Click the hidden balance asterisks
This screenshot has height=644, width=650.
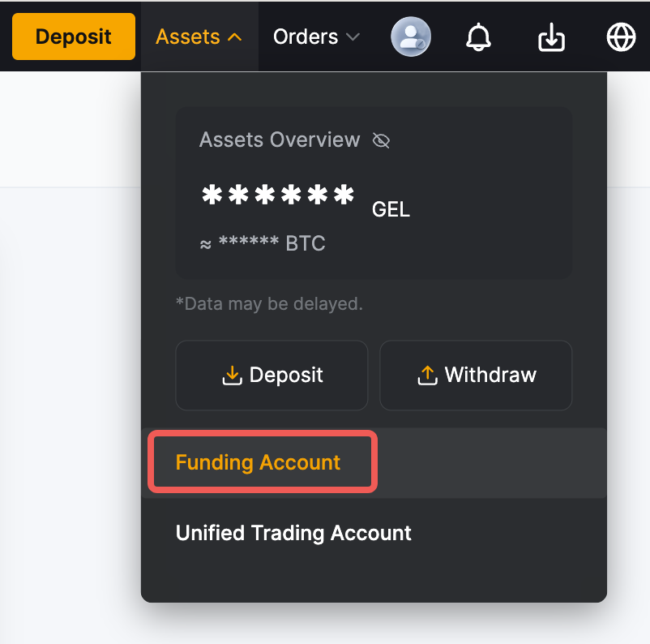click(278, 197)
